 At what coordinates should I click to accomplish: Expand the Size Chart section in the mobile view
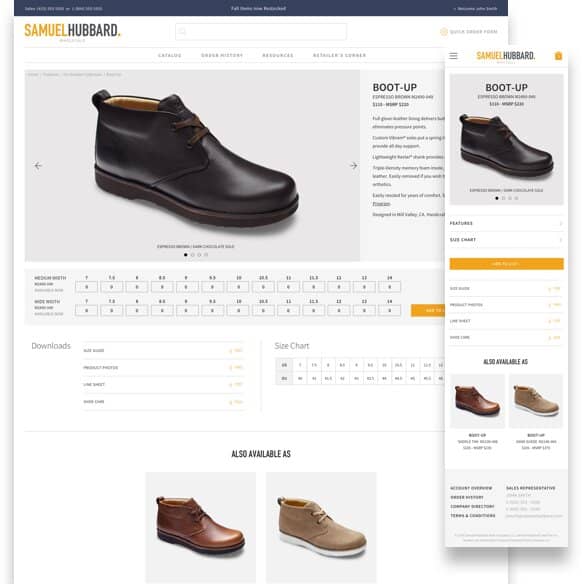click(506, 239)
